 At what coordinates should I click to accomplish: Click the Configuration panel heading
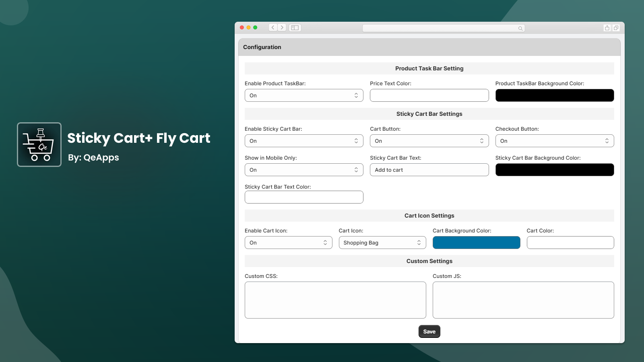[262, 47]
